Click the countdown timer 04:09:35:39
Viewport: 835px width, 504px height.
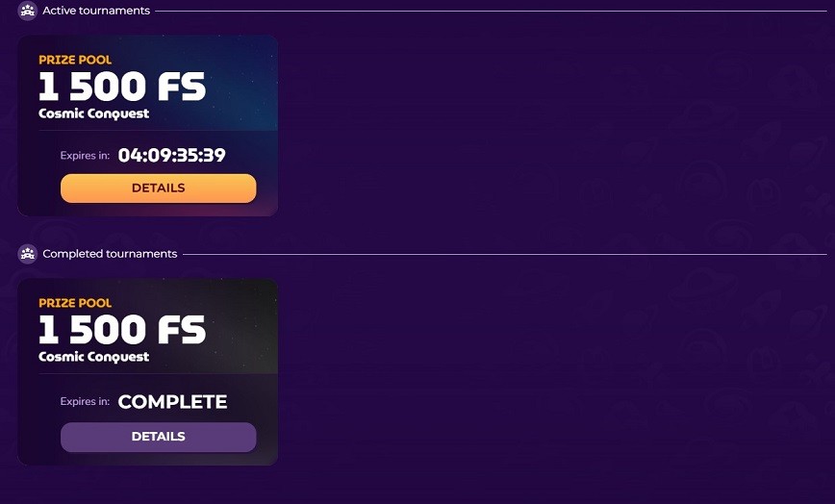(171, 156)
